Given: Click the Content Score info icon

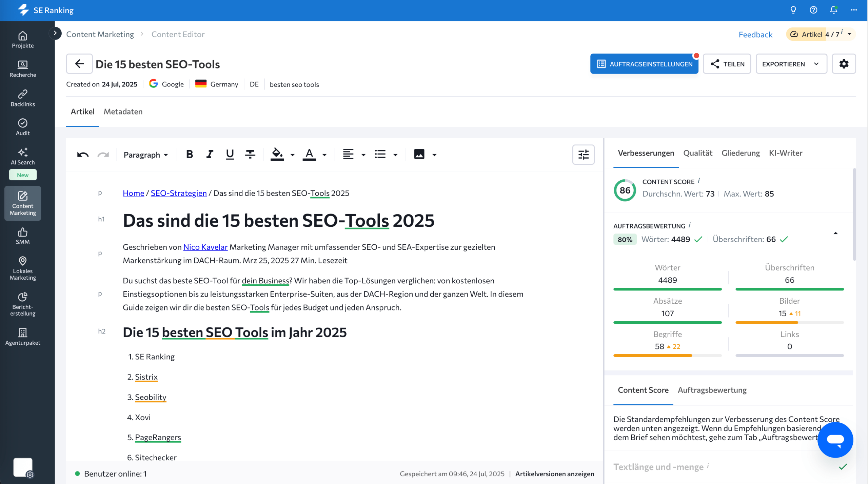Looking at the screenshot, I should (699, 181).
